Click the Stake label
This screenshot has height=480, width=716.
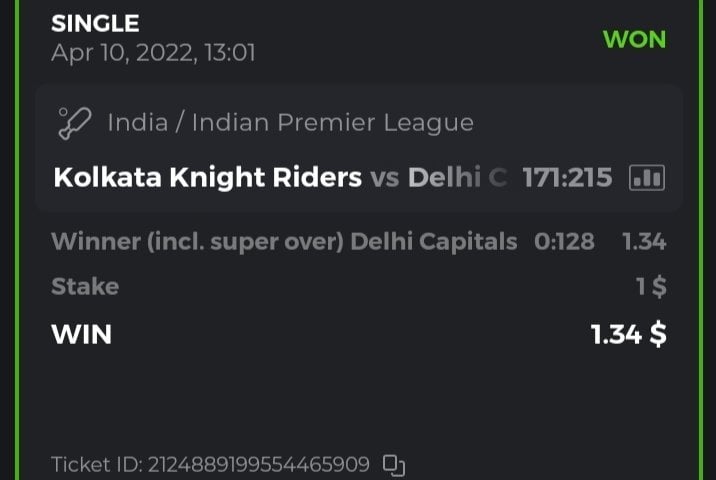tap(85, 287)
